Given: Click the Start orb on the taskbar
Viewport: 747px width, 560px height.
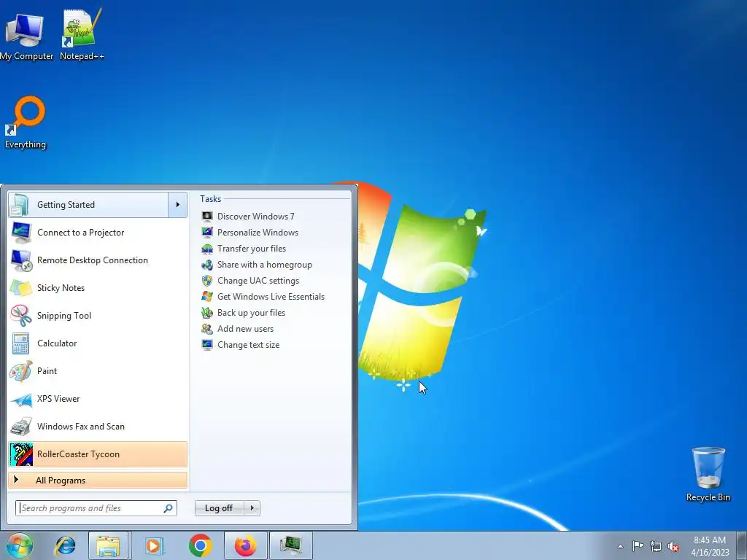Looking at the screenshot, I should coord(20,545).
